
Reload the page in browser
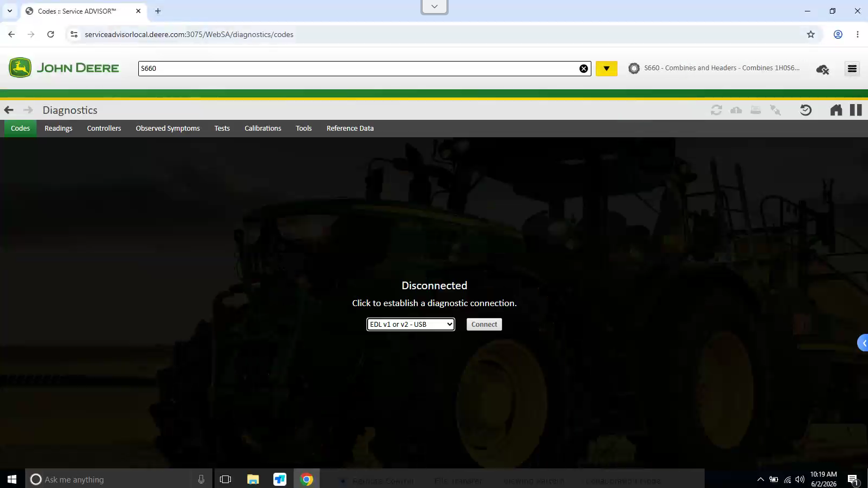click(51, 34)
